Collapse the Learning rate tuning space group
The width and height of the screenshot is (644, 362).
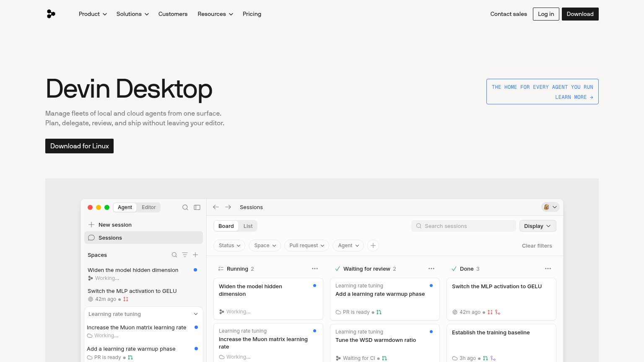point(196,314)
